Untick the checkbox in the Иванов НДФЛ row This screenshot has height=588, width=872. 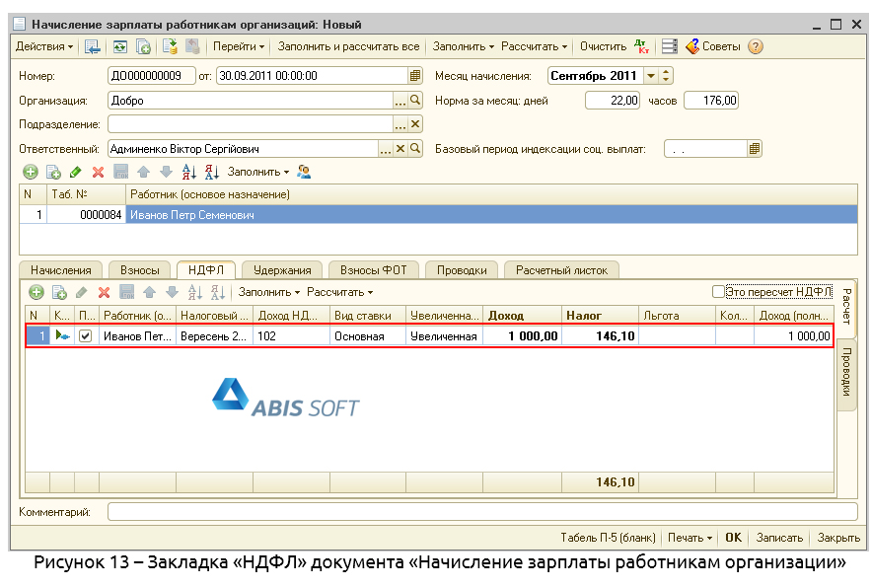click(x=85, y=336)
